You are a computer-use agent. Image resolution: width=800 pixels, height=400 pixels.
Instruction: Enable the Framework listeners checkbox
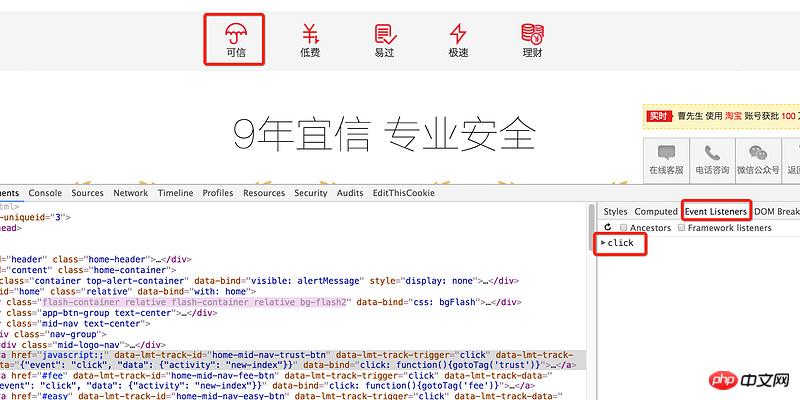coord(681,228)
